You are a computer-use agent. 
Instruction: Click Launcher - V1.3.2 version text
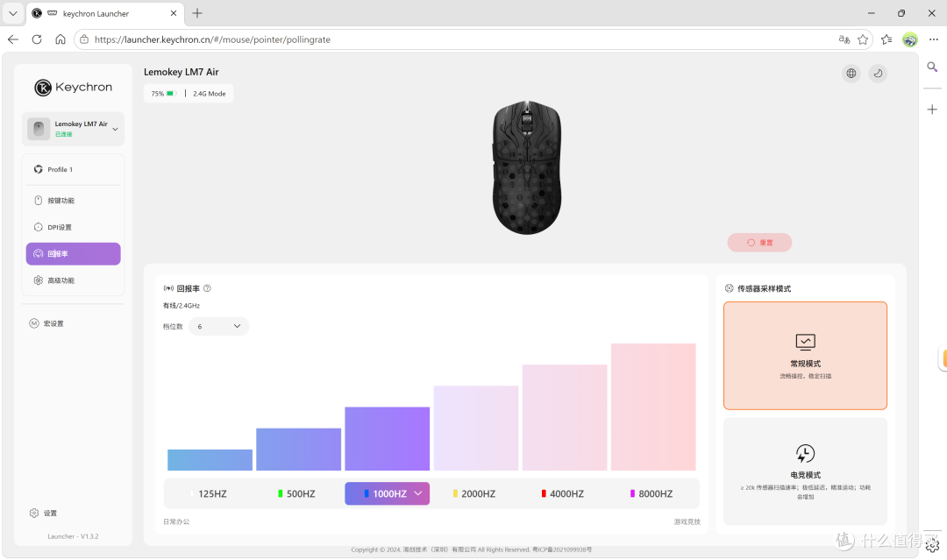pos(73,536)
